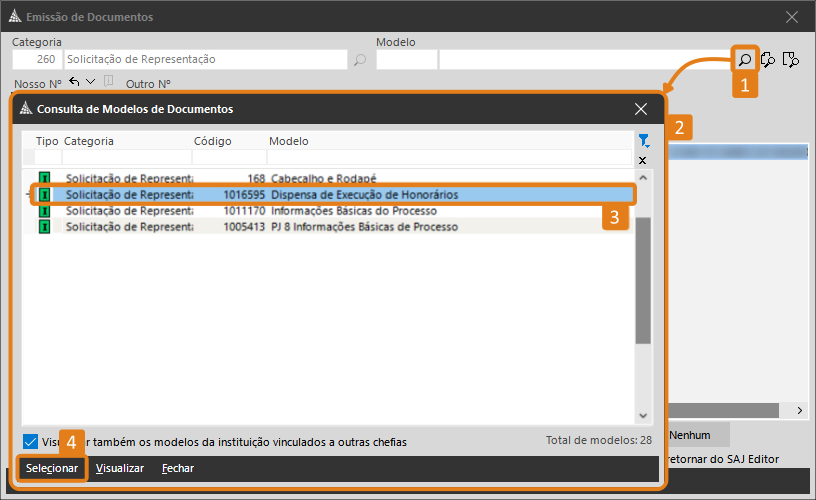
Task: Sort by the Modelo column header
Action: click(x=289, y=141)
